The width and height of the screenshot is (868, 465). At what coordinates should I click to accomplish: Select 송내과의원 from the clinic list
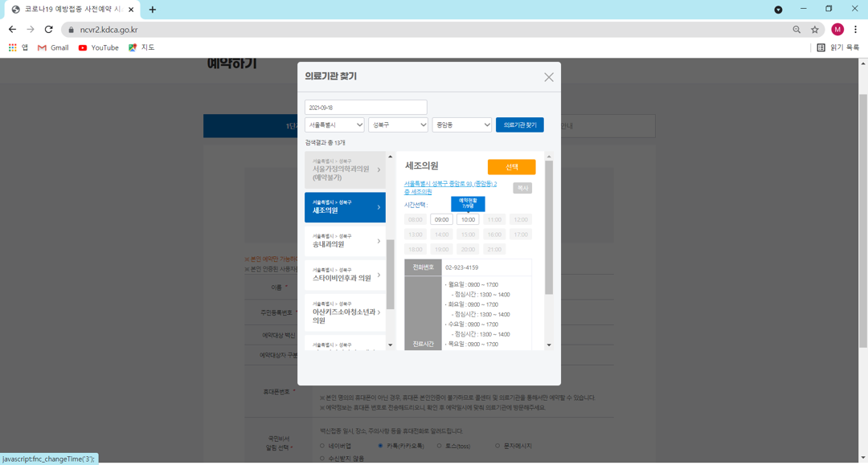[345, 241]
